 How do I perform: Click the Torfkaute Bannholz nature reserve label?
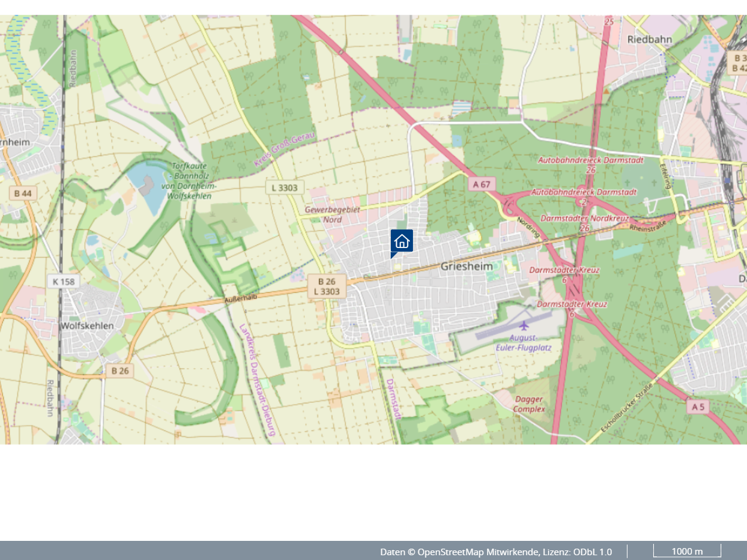tap(189, 180)
